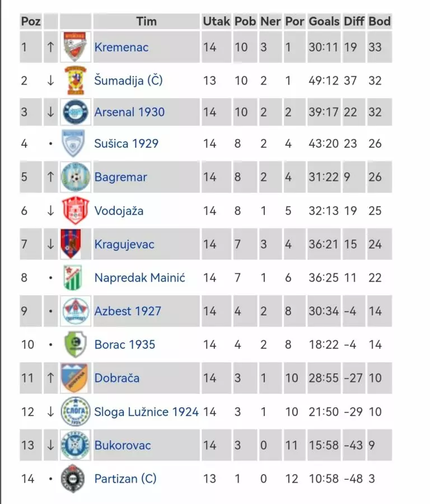Screen dimensions: 430x504
Task: Click the Vodojaža club crest
Action: pyautogui.click(x=75, y=211)
